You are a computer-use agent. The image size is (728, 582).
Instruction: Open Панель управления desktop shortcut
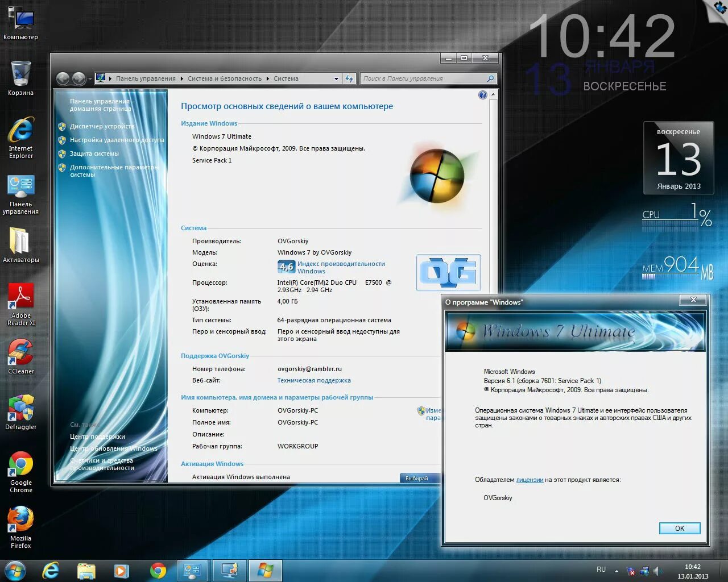pyautogui.click(x=20, y=195)
